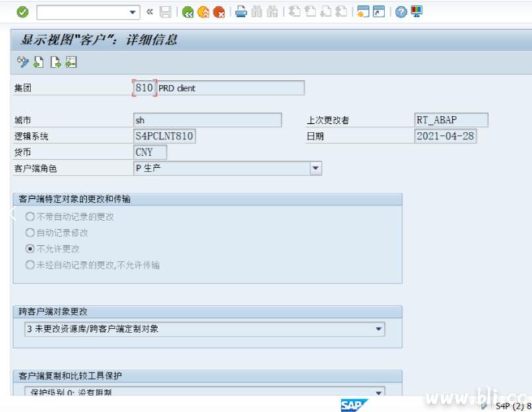
Task: Click the Exit icon (yellow arrow)
Action: click(x=204, y=11)
